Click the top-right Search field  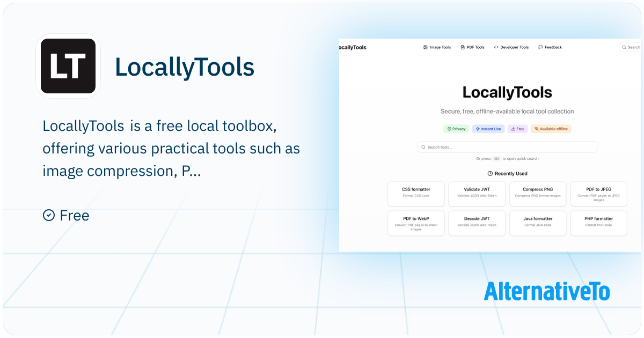630,47
